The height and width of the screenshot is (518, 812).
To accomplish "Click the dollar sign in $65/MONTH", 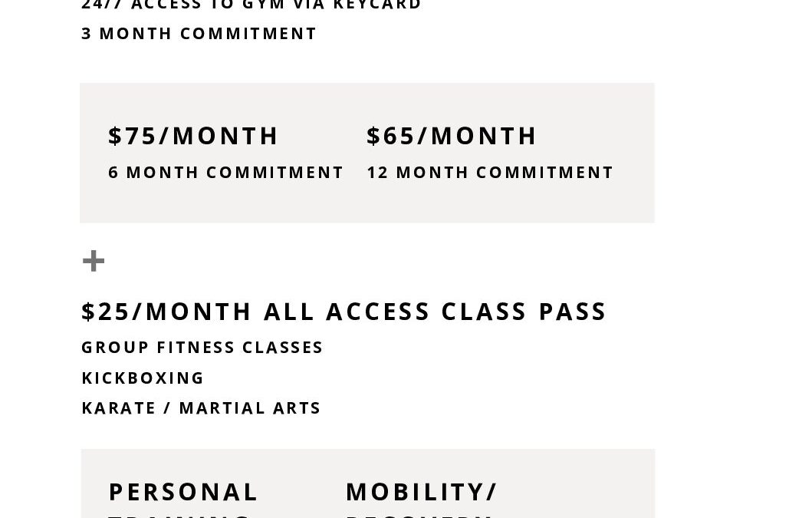I will 373,136.
